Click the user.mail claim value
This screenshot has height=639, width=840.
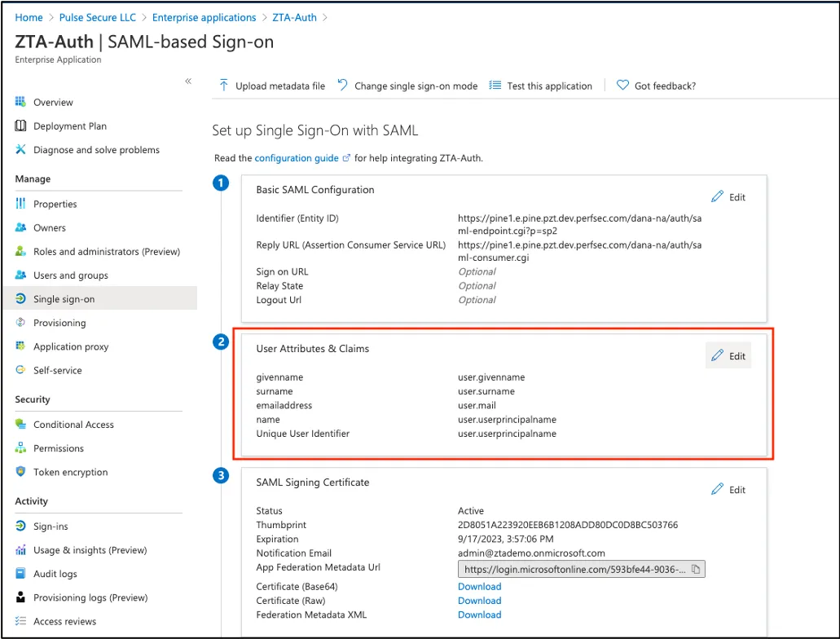[x=477, y=405]
